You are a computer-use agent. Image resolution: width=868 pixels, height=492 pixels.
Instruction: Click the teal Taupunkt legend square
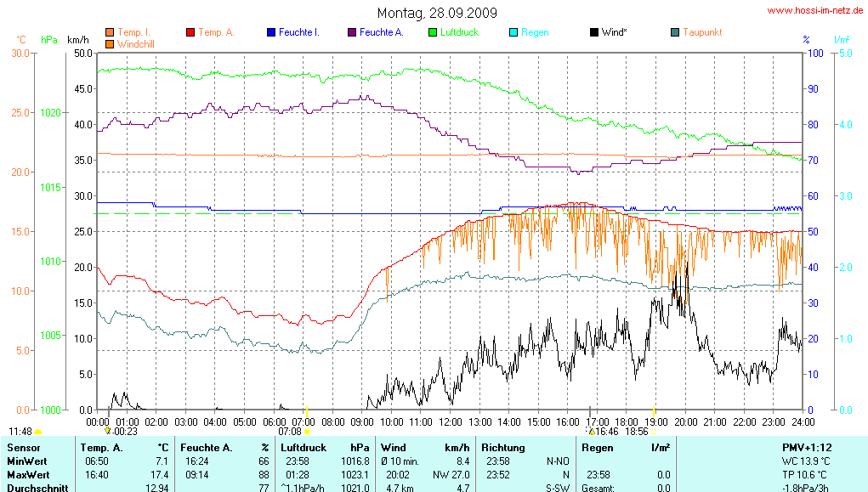coord(675,32)
